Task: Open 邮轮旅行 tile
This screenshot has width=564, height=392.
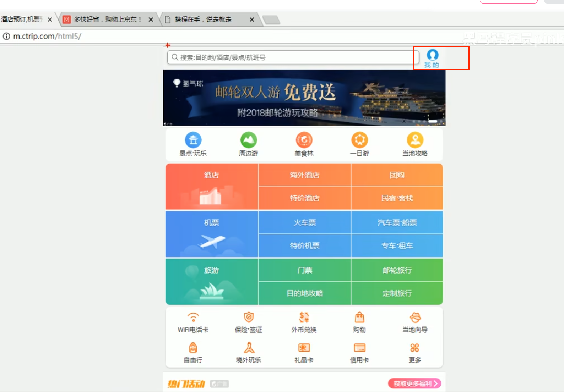Action: [x=397, y=270]
